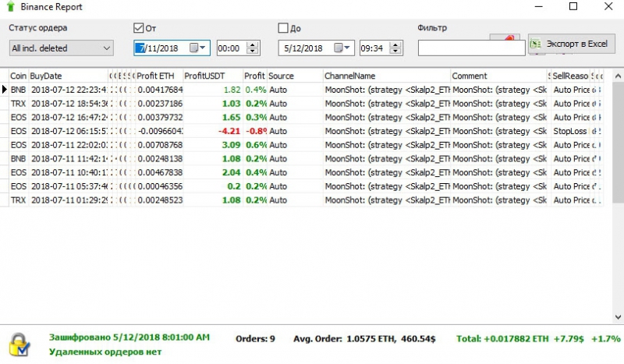Click the Avg. Order 1.0575 ETH status text
The image size is (624, 364).
click(x=364, y=338)
